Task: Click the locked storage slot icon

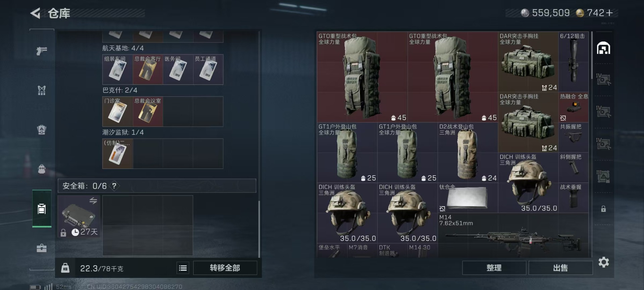Action: (603, 209)
